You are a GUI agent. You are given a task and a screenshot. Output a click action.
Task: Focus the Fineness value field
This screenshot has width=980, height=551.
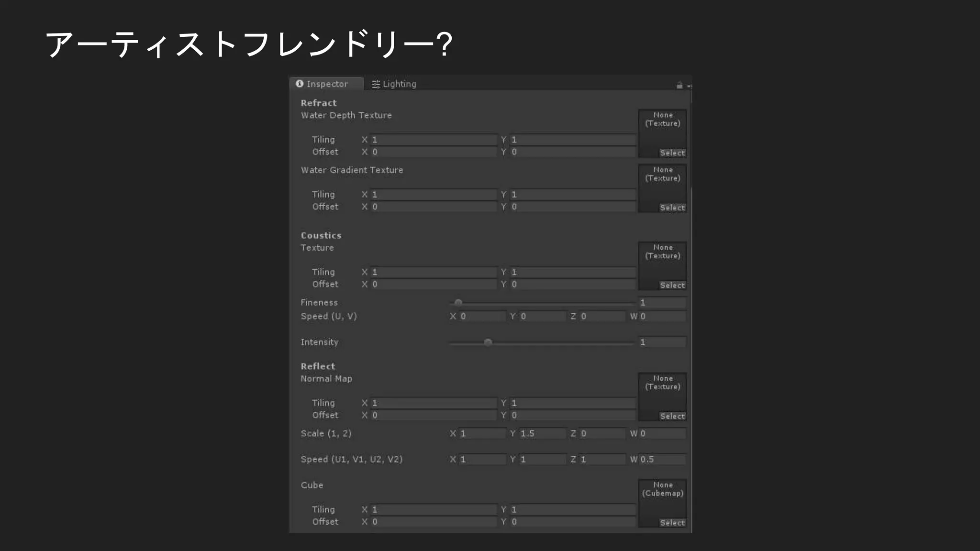pos(662,302)
